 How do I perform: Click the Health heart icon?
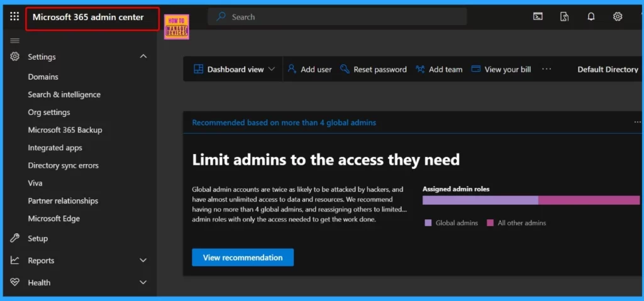15,283
